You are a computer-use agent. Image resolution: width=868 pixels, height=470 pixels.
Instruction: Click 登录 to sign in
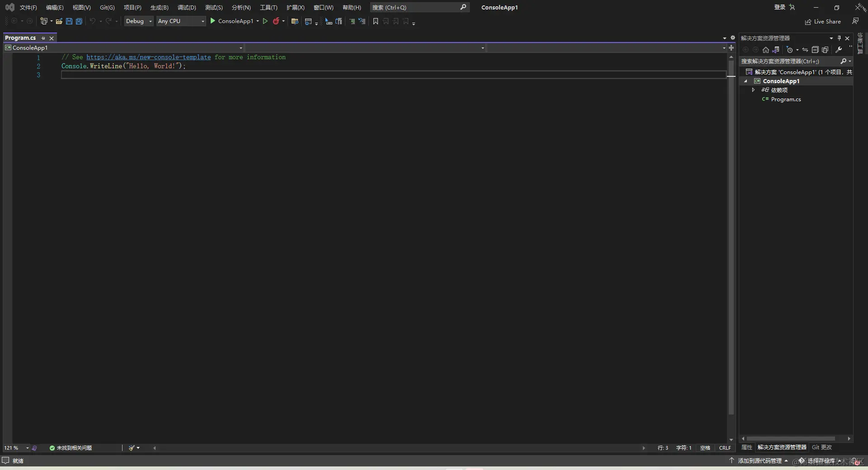tap(780, 7)
